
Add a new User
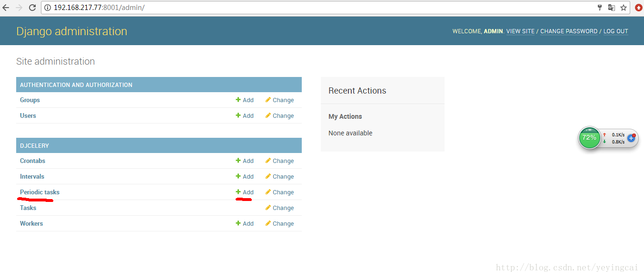245,116
